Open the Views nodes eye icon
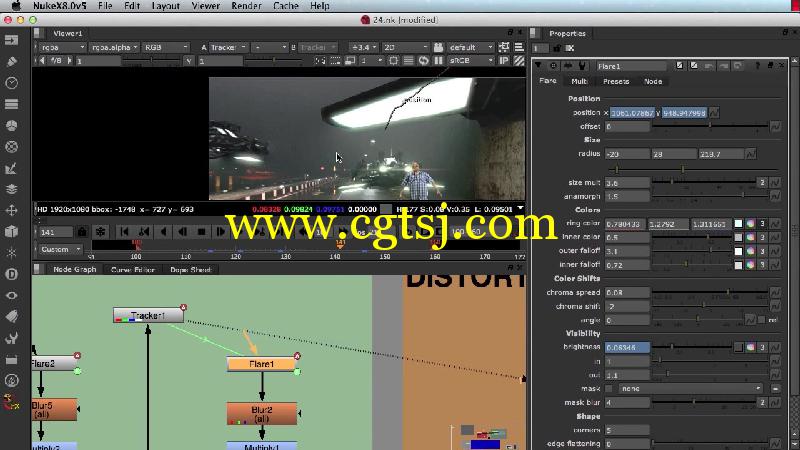This screenshot has width=800, height=450. point(11,295)
